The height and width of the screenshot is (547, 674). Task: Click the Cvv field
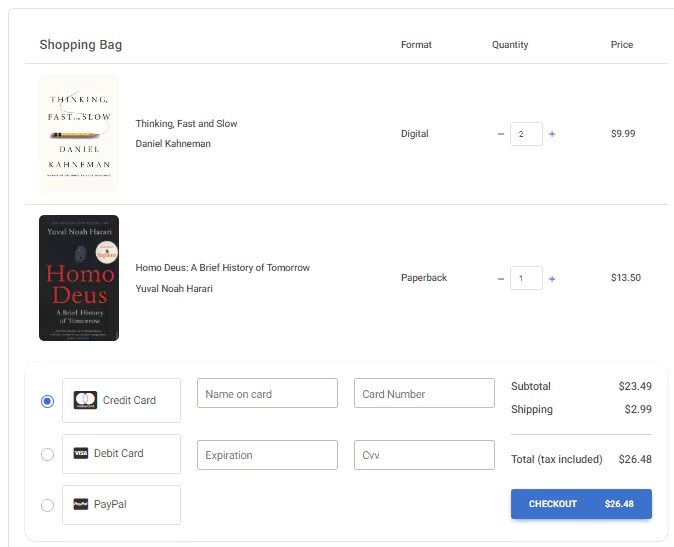pyautogui.click(x=424, y=455)
